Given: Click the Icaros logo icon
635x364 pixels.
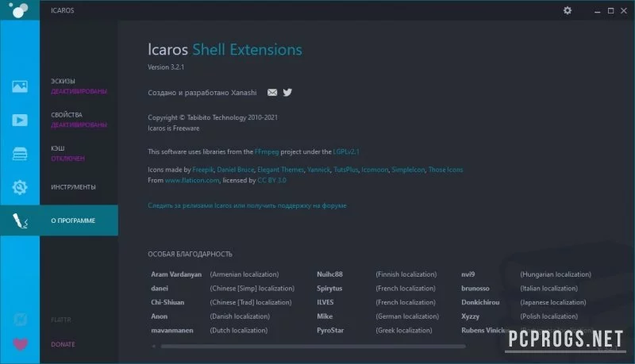Looking at the screenshot, I should click(18, 10).
